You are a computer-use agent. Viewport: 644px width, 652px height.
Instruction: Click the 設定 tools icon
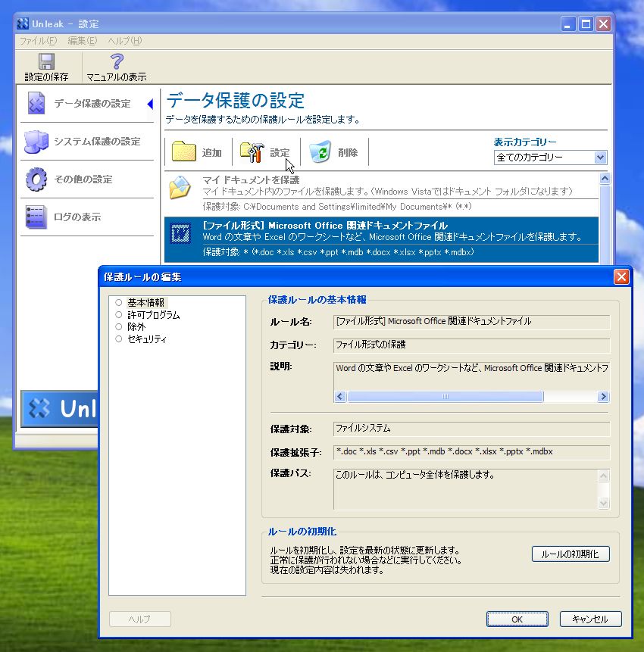[252, 152]
